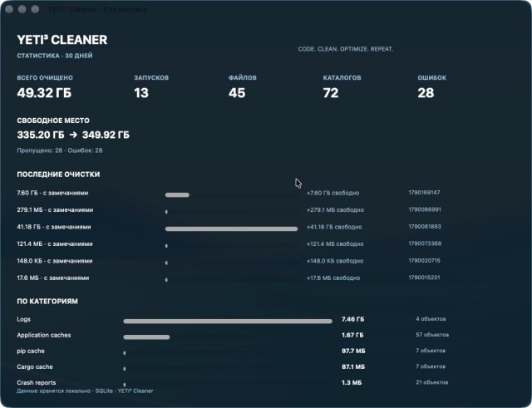
Task: Click the 349.92 ГБ resulting free space value
Action: pos(106,135)
